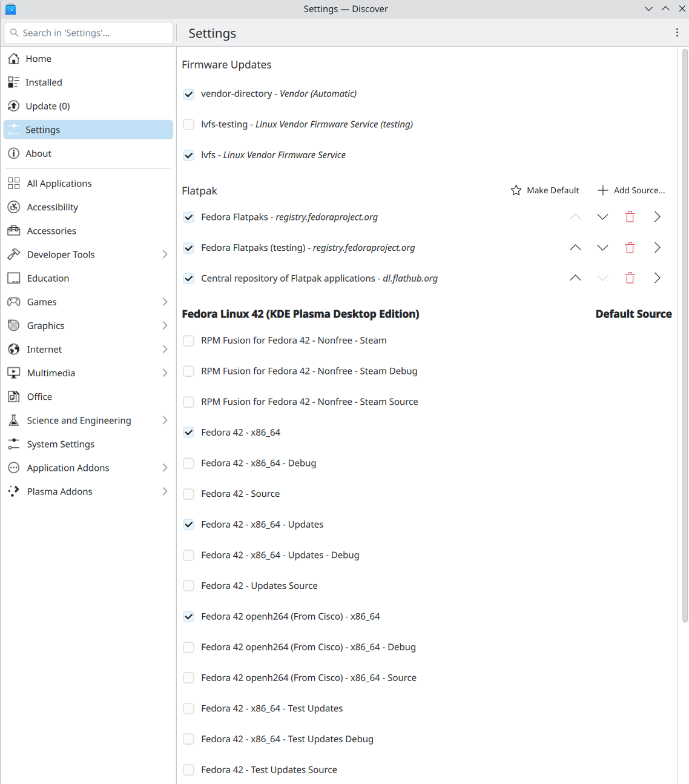Uncheck Fedora 42 - x86_64 repository
Screen dimensions: 689x784
[x=189, y=433]
